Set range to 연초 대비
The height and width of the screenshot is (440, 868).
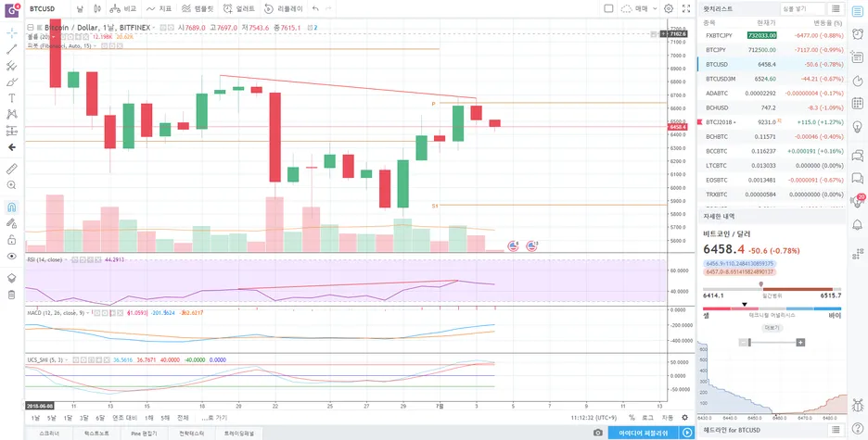point(124,418)
